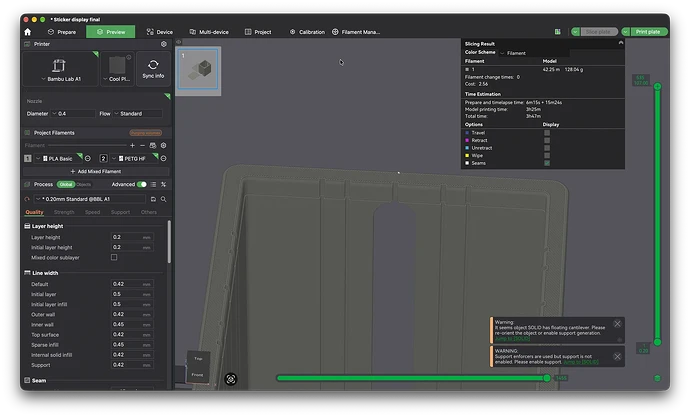690x417 pixels.
Task: Open nozzle Flow dropdown
Action: click(138, 113)
